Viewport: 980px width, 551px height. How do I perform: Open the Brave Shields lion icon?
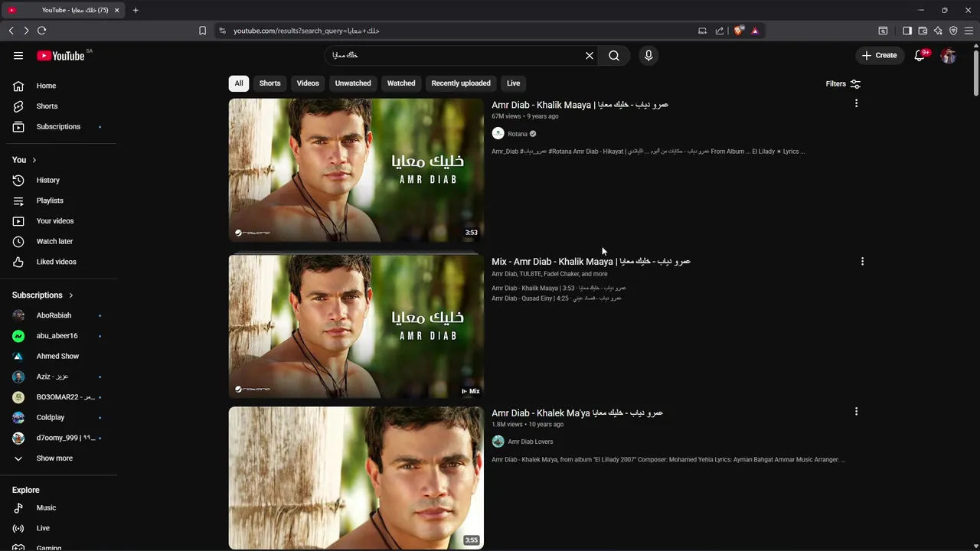738,31
